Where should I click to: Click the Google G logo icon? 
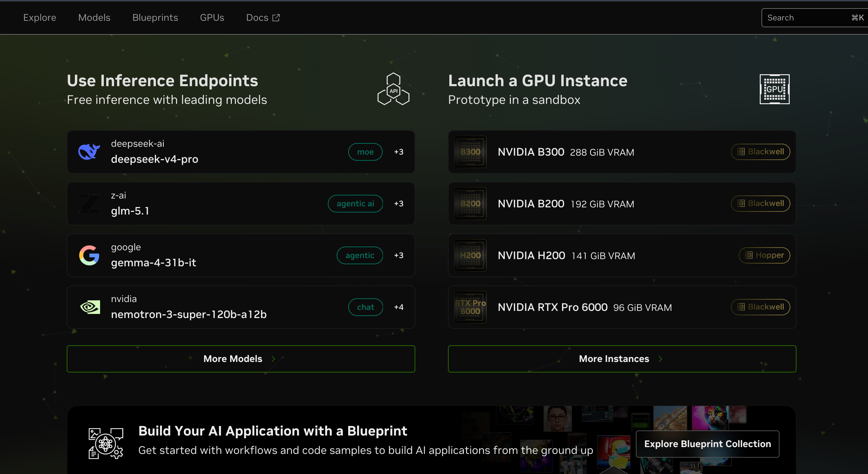tap(89, 255)
